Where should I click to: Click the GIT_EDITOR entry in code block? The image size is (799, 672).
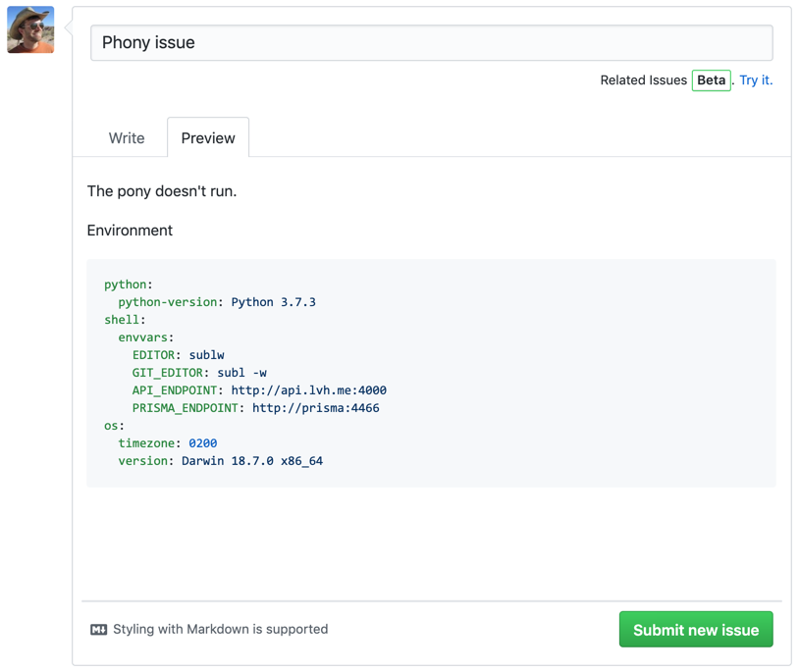(199, 373)
